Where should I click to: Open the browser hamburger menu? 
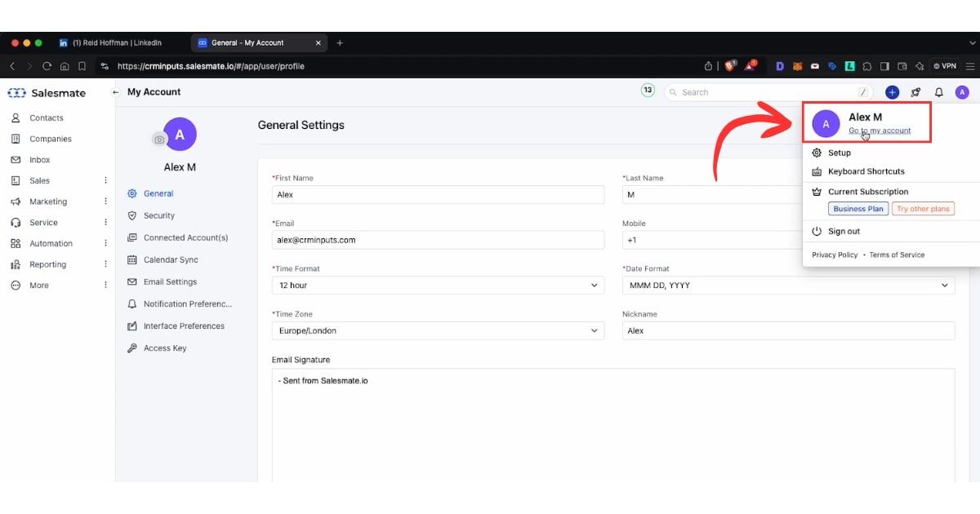click(970, 66)
